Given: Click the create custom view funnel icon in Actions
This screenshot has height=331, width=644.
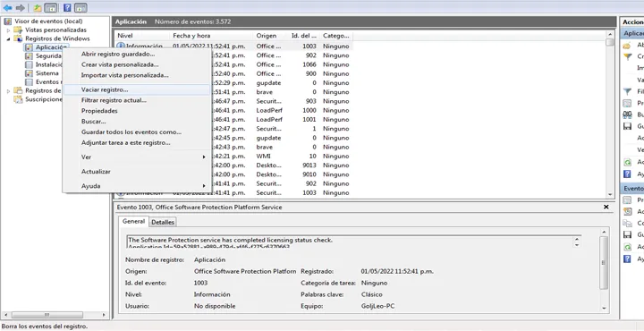Looking at the screenshot, I should [x=627, y=56].
